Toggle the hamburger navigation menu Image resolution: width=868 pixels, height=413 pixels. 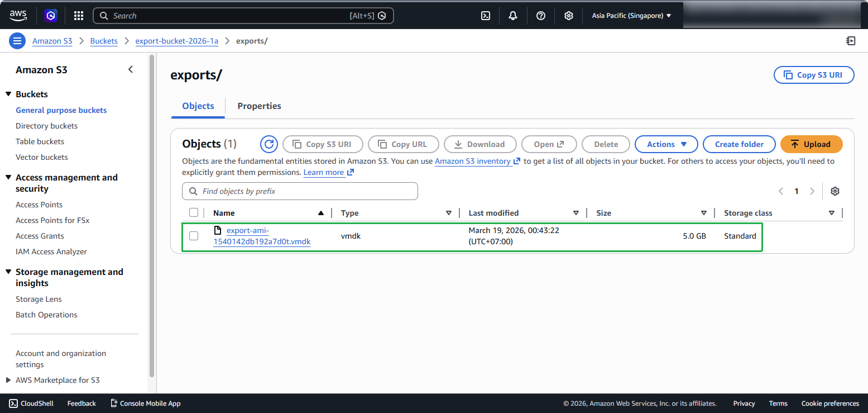pyautogui.click(x=17, y=41)
